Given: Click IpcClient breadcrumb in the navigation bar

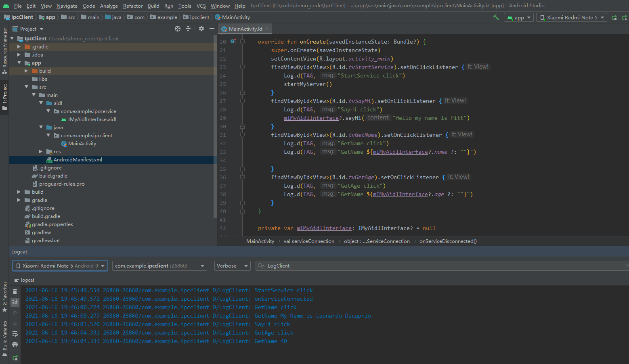Looking at the screenshot, I should click(19, 17).
